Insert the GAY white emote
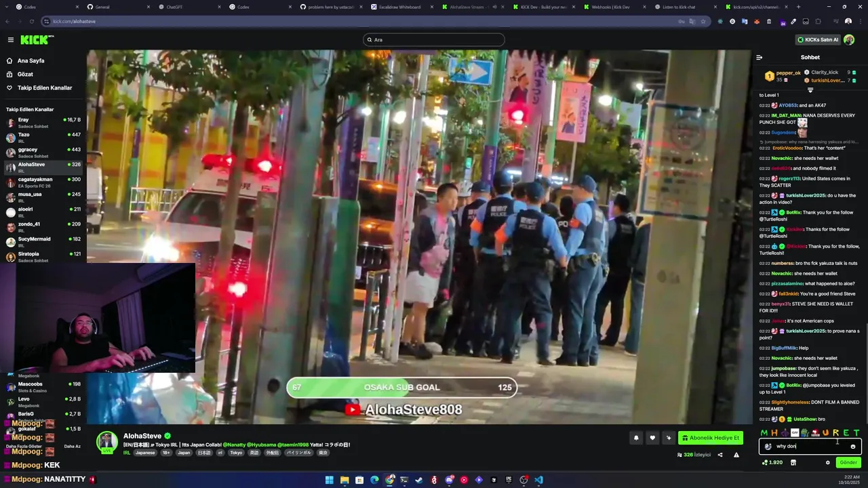 coord(795,432)
